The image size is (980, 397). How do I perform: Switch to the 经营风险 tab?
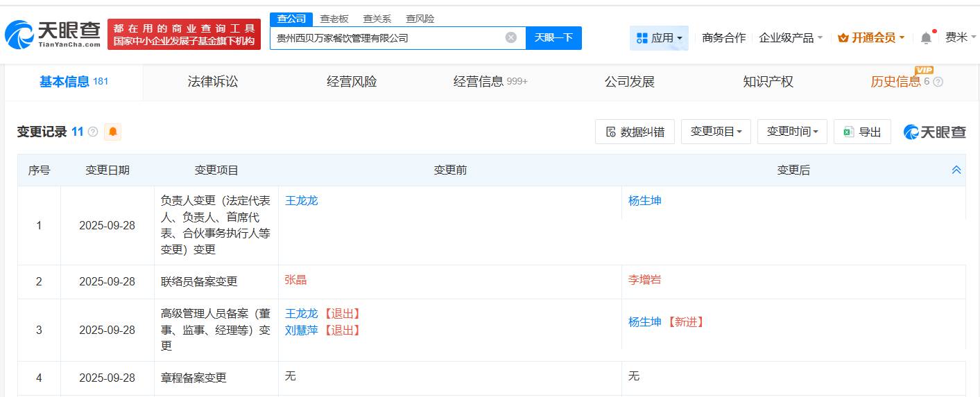coord(352,82)
